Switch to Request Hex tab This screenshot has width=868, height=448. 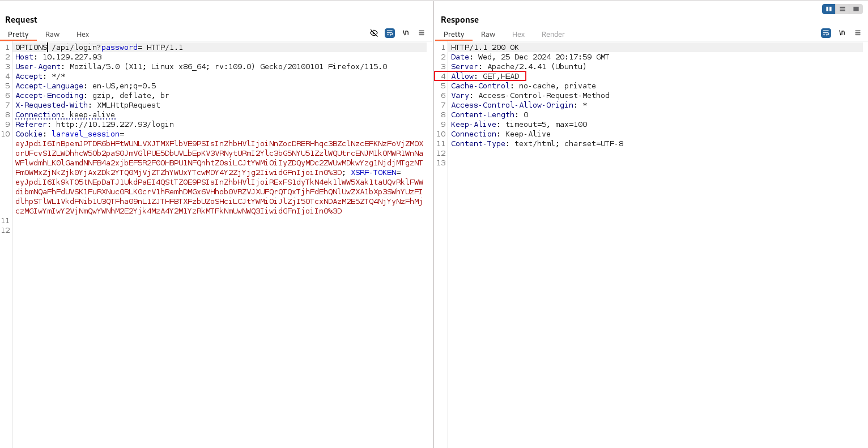[83, 35]
